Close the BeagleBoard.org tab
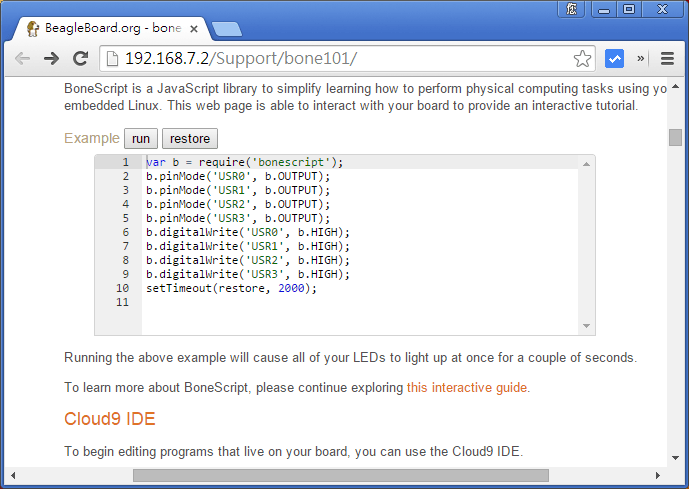 point(194,29)
